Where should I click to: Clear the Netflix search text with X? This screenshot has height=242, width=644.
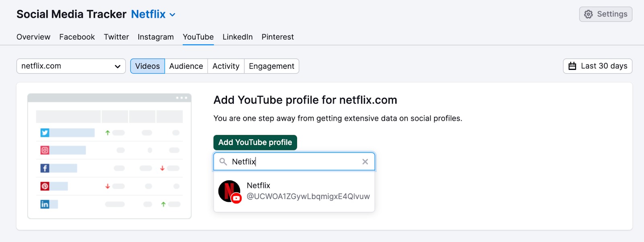[x=365, y=162]
